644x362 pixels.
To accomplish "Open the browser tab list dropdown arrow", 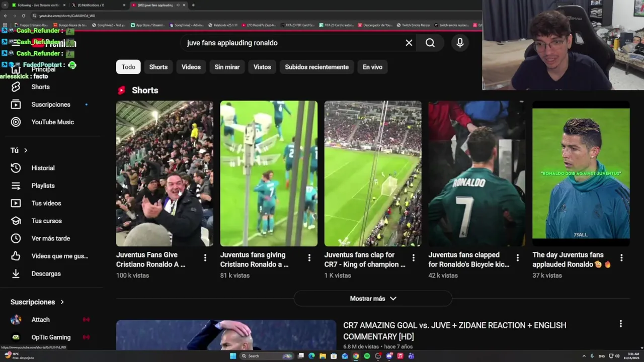I will (x=5, y=5).
